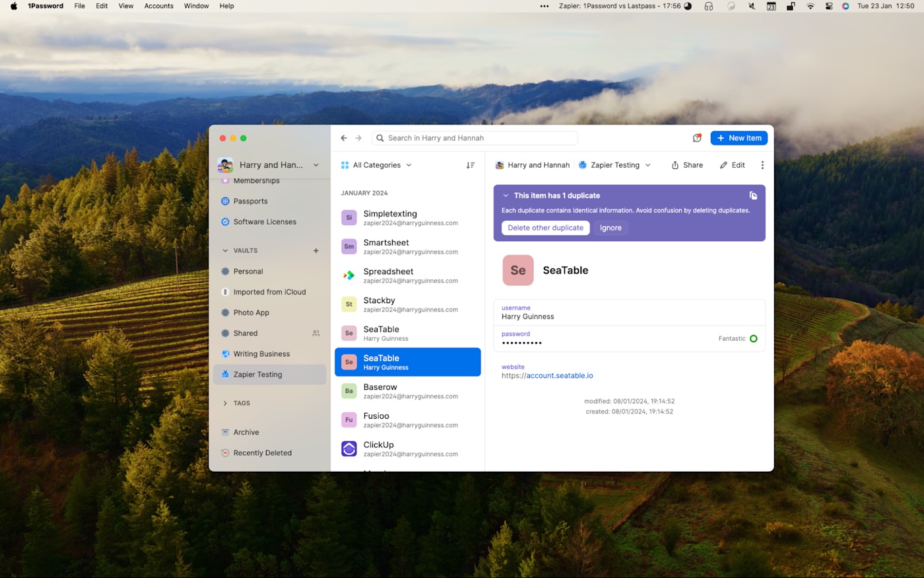Open the Help menu

point(226,6)
